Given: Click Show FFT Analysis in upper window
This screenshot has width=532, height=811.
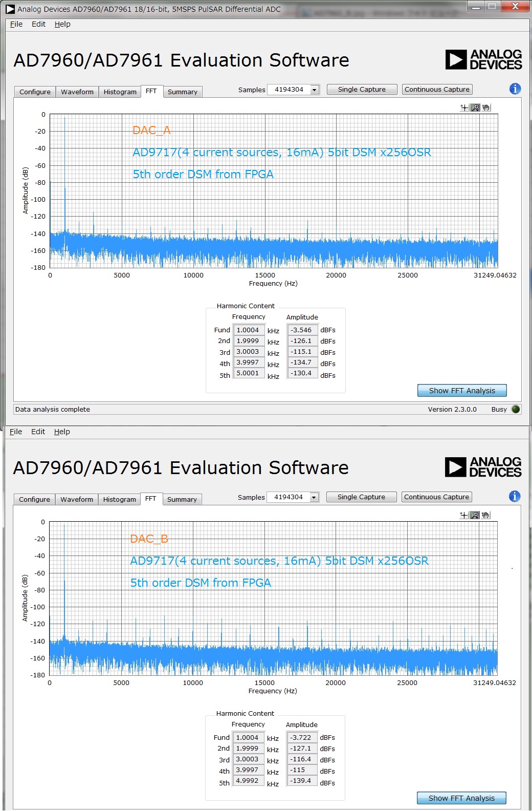Looking at the screenshot, I should tap(462, 390).
